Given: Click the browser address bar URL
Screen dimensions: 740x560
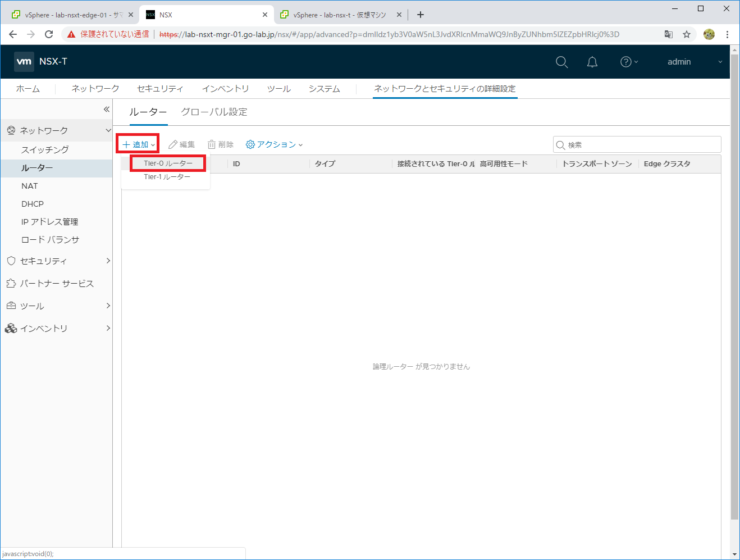Looking at the screenshot, I should click(x=389, y=34).
